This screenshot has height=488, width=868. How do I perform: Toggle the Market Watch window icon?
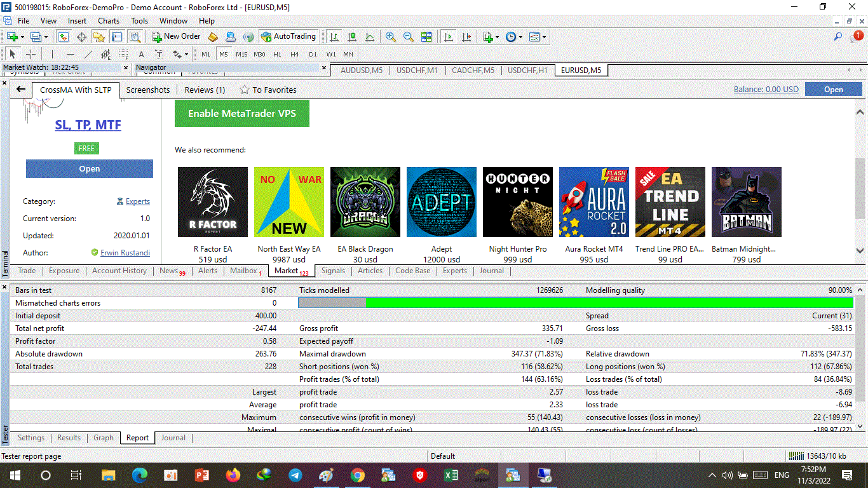(64, 37)
